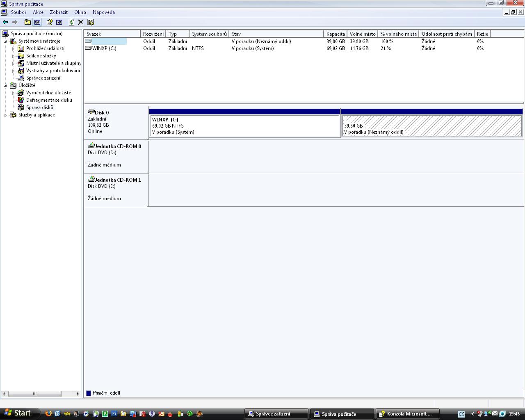Select Defragmentace disku in the tree
Screen dimensions: 525x420
pyautogui.click(x=49, y=100)
